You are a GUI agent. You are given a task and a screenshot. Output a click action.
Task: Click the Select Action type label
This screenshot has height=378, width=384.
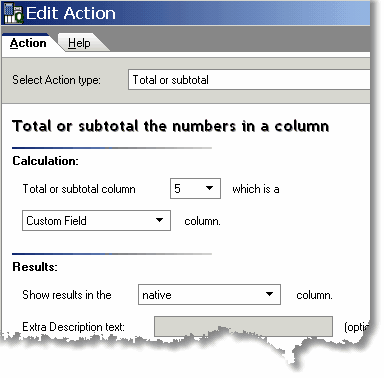tap(56, 80)
